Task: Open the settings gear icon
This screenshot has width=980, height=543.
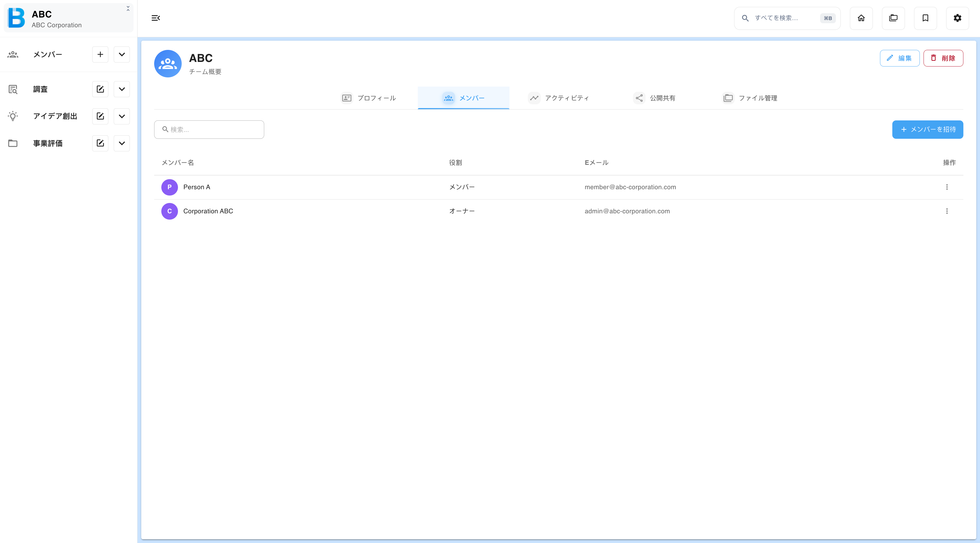Action: pyautogui.click(x=958, y=18)
